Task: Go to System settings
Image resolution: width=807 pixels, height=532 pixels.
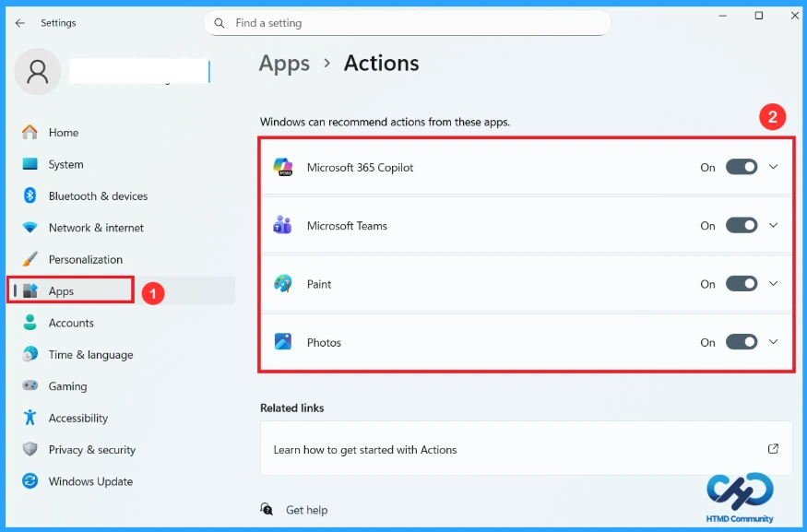Action: pyautogui.click(x=122, y=164)
